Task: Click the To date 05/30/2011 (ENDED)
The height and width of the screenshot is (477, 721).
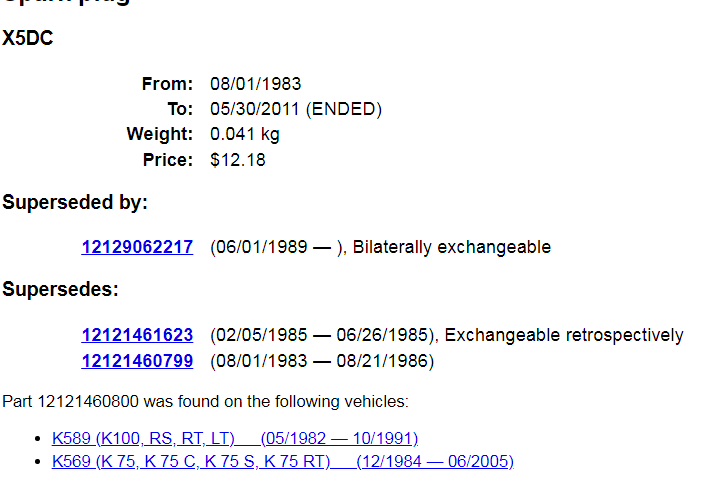Action: point(296,109)
